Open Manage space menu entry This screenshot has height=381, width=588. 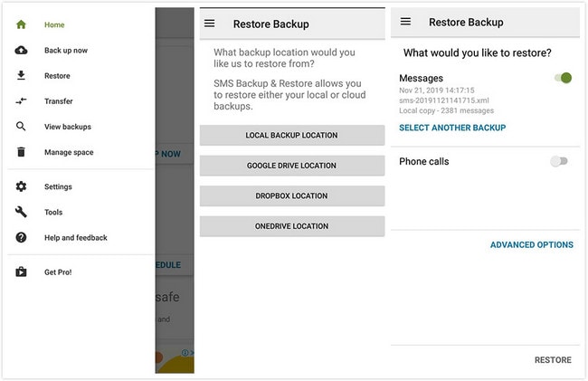point(69,152)
